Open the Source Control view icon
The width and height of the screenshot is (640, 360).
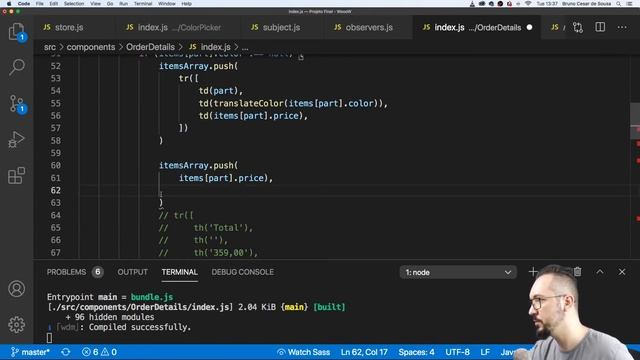(x=16, y=104)
